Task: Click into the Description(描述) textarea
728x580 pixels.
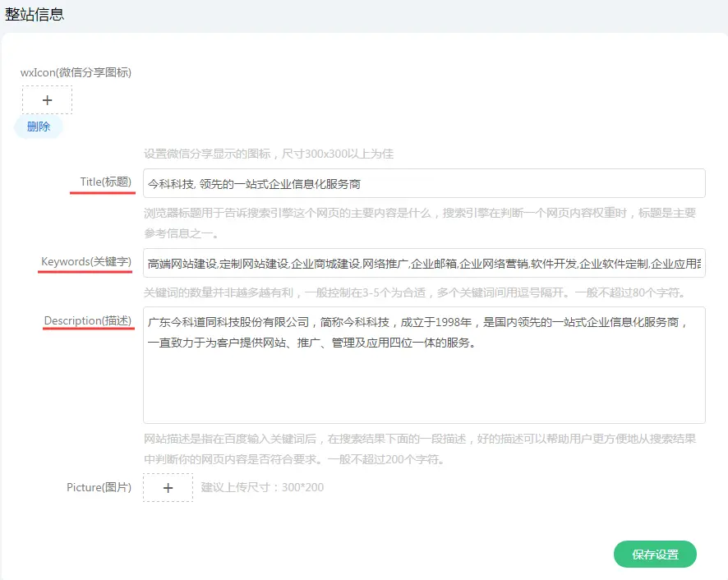Action: [x=424, y=365]
